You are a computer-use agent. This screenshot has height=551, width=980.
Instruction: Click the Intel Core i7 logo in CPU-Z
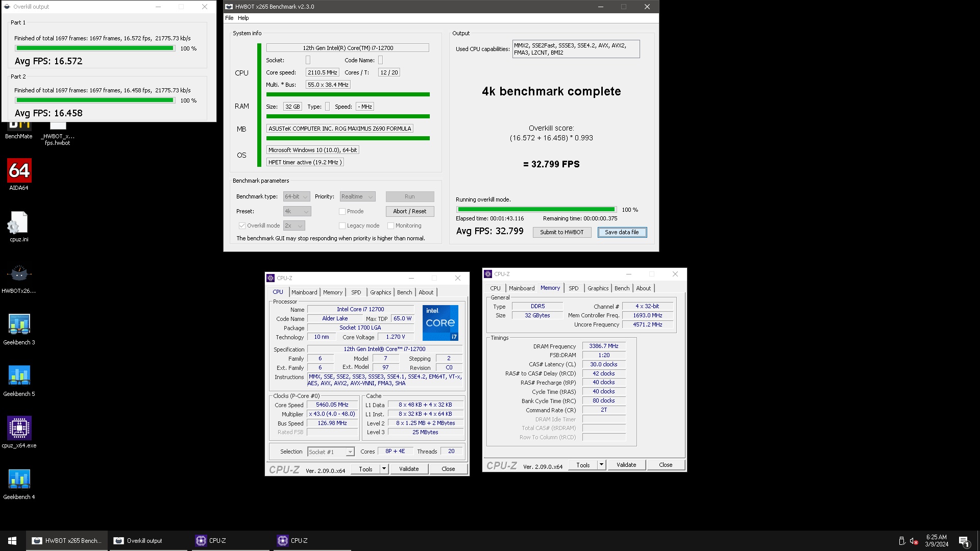(440, 323)
